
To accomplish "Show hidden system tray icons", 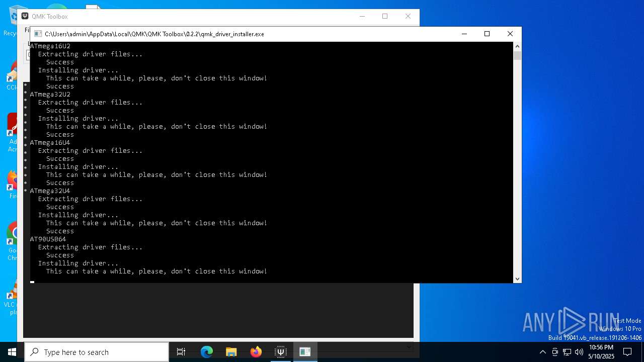I will click(542, 352).
